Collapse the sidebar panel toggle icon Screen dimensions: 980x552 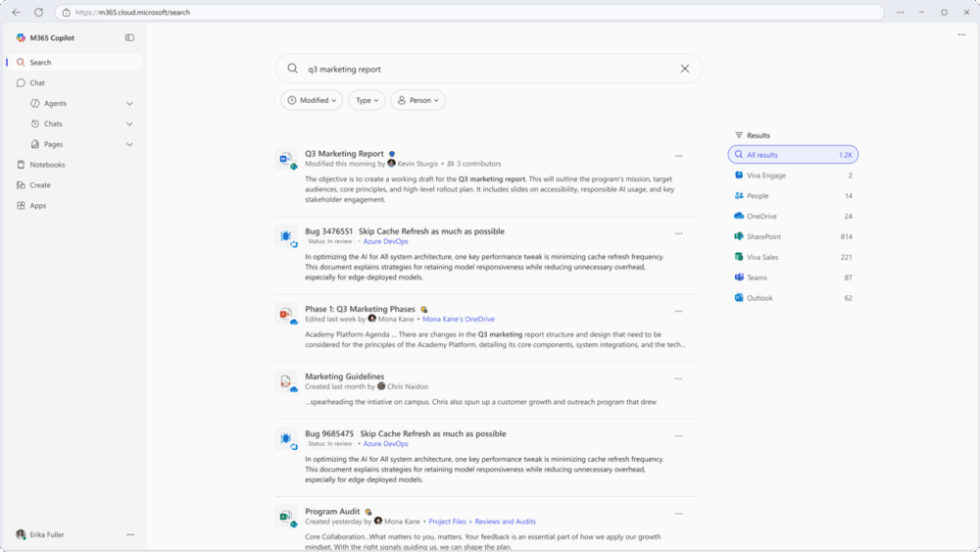pyautogui.click(x=129, y=37)
